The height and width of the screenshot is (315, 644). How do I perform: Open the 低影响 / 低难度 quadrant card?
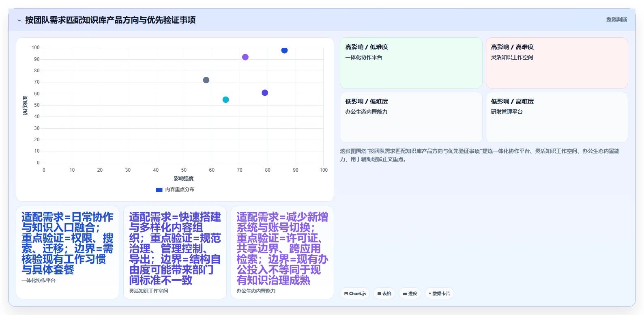pyautogui.click(x=411, y=117)
